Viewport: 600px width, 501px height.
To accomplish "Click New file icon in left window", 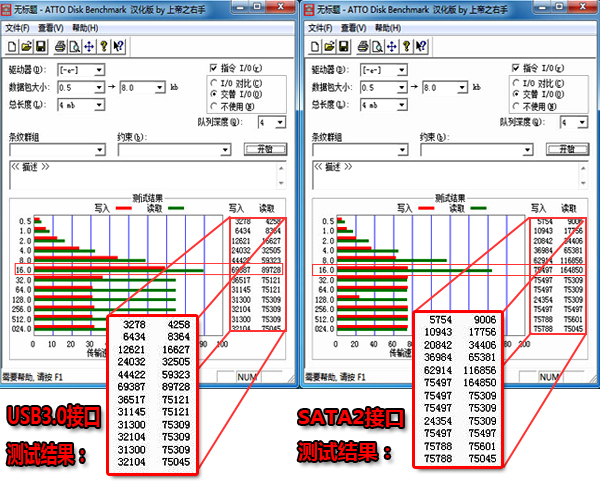I will pyautogui.click(x=12, y=47).
